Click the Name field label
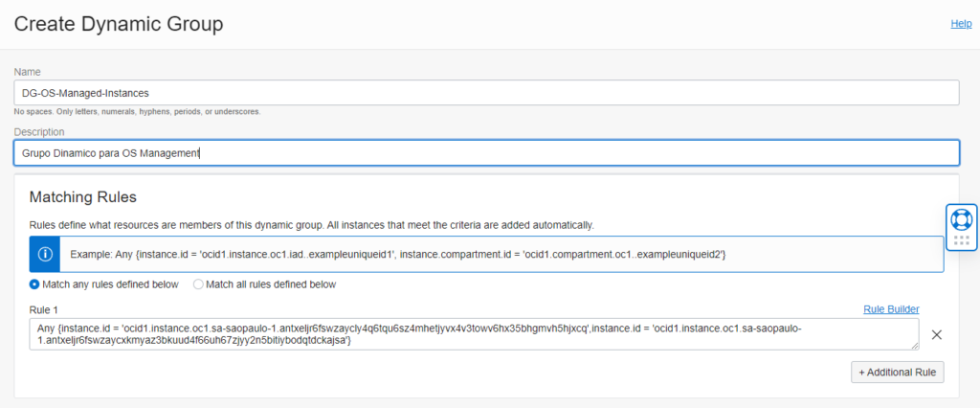 coord(28,72)
